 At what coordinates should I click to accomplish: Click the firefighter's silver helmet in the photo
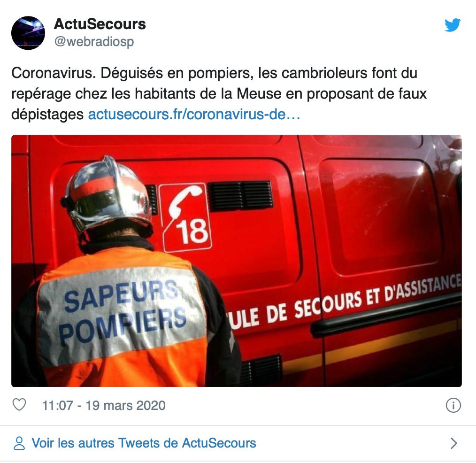point(108,197)
